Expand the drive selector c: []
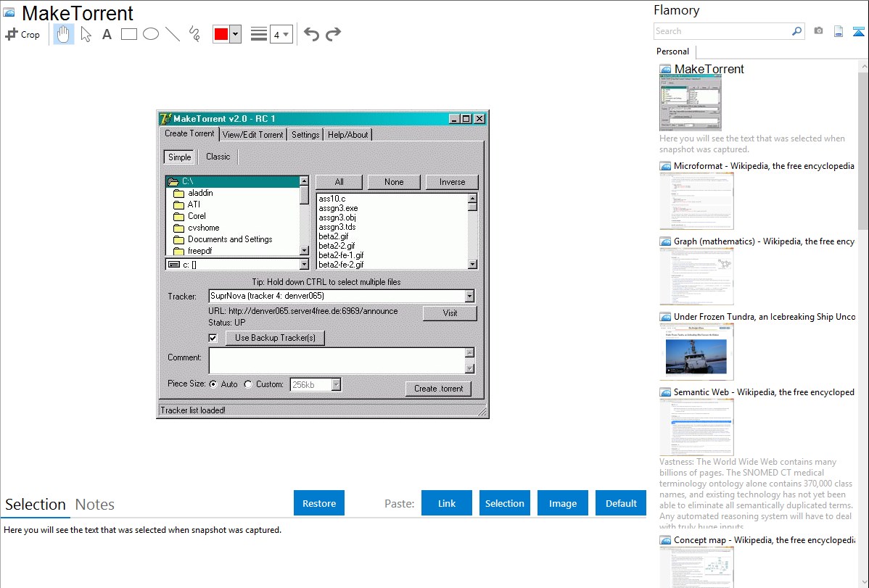 click(304, 265)
